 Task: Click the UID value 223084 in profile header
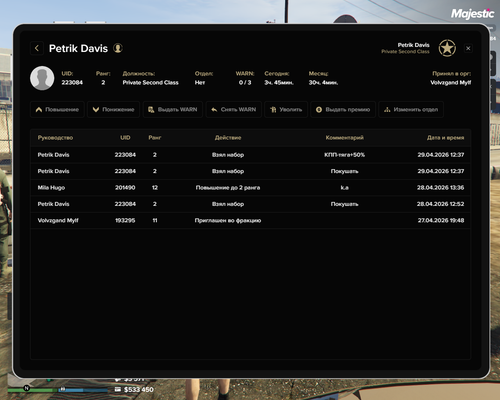72,82
